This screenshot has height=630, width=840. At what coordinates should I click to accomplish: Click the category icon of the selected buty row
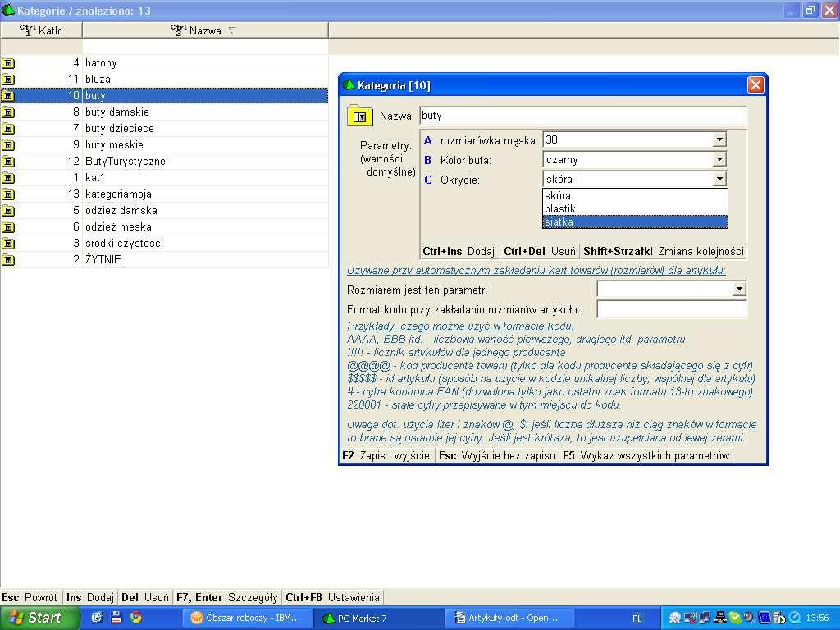click(x=8, y=96)
